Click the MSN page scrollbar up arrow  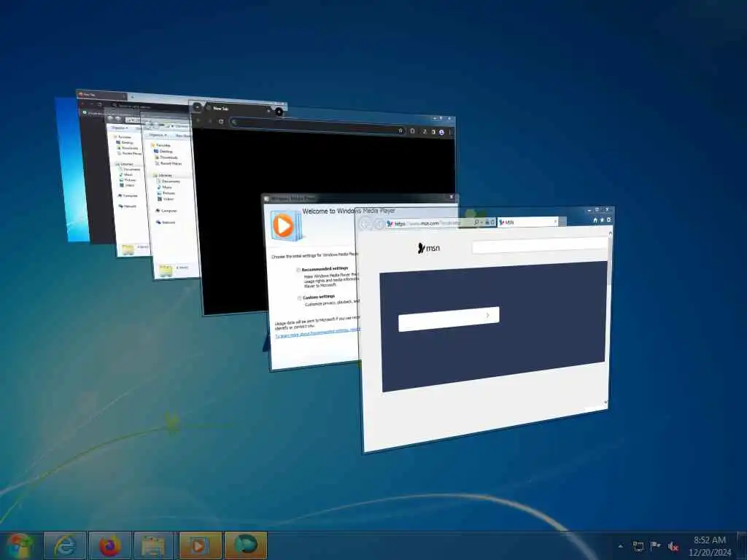coord(611,233)
